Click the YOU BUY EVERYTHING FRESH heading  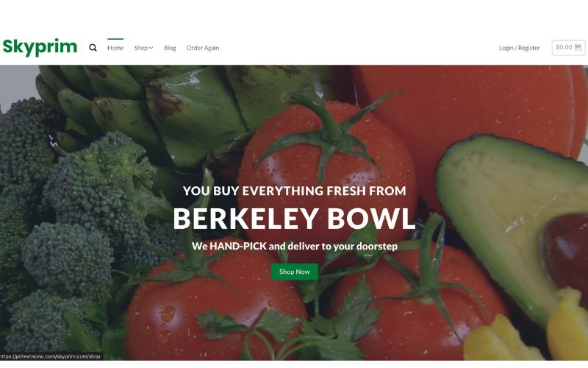tap(295, 191)
